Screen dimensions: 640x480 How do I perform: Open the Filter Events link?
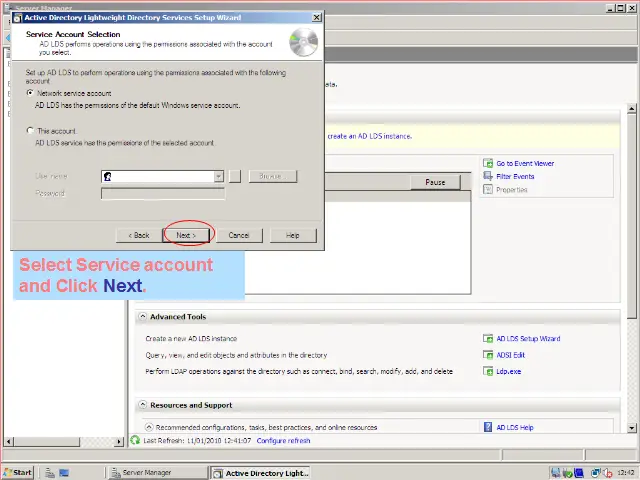coord(515,176)
